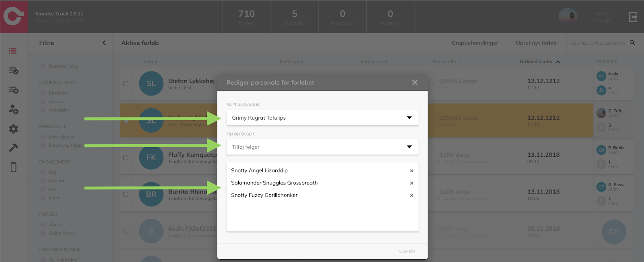Click the Personale column header
Viewport: 644px width, 262px height.
pyautogui.click(x=606, y=61)
